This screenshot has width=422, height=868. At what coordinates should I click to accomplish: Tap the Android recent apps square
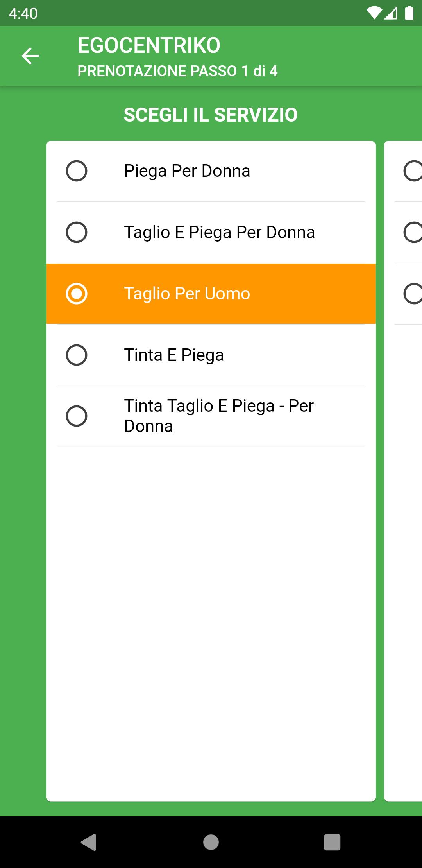click(333, 842)
